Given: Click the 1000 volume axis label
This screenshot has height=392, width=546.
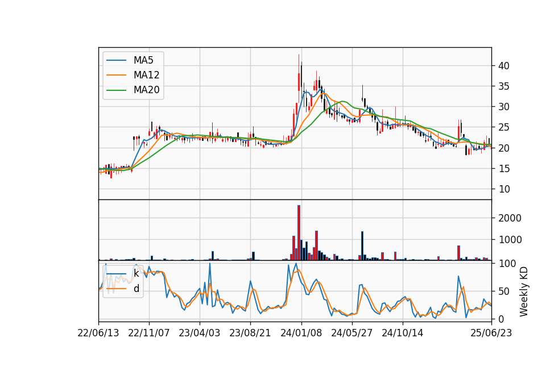Looking at the screenshot, I should point(510,240).
